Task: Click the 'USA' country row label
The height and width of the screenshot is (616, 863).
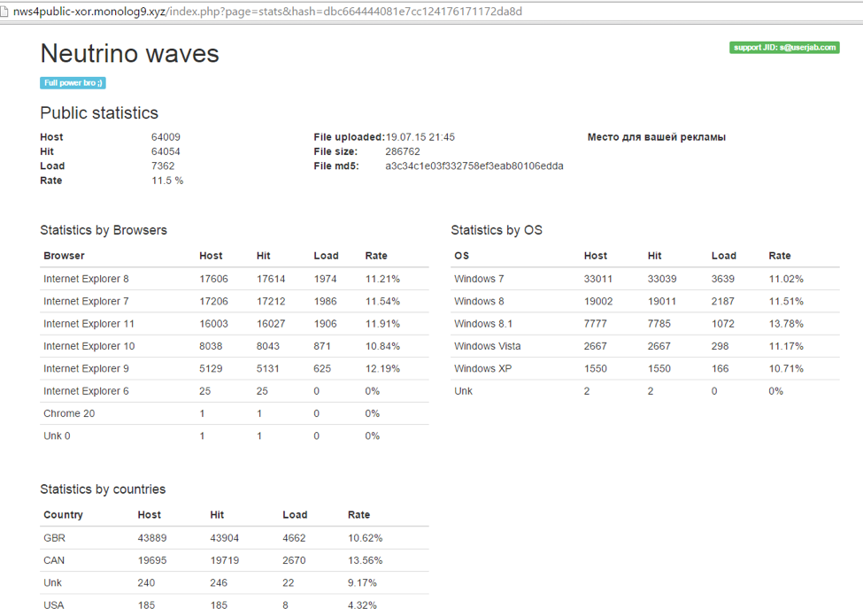Action: click(54, 605)
